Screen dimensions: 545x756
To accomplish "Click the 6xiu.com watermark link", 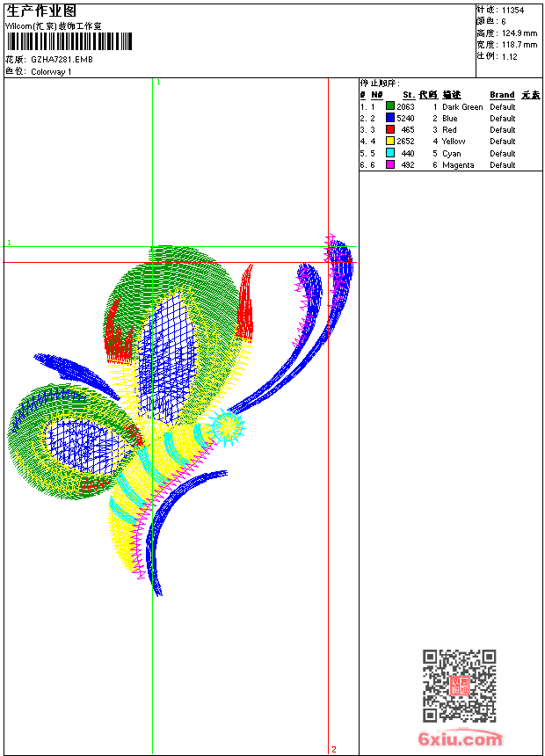I will pos(460,738).
